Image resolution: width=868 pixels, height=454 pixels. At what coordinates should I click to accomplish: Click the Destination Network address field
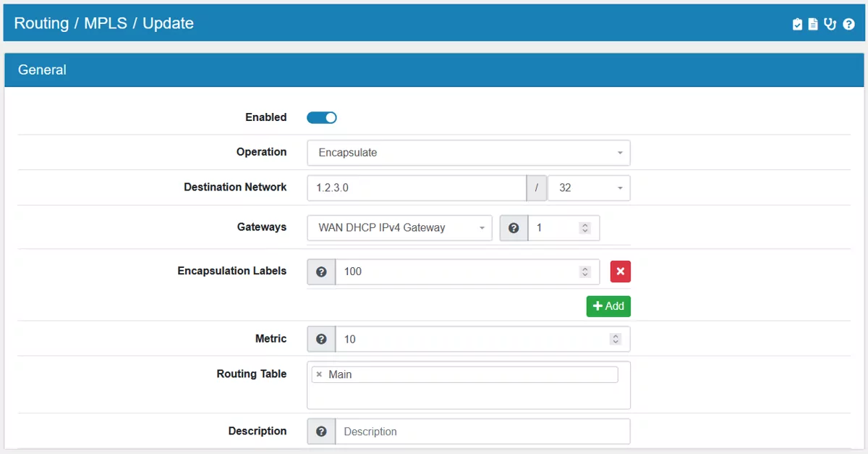416,188
